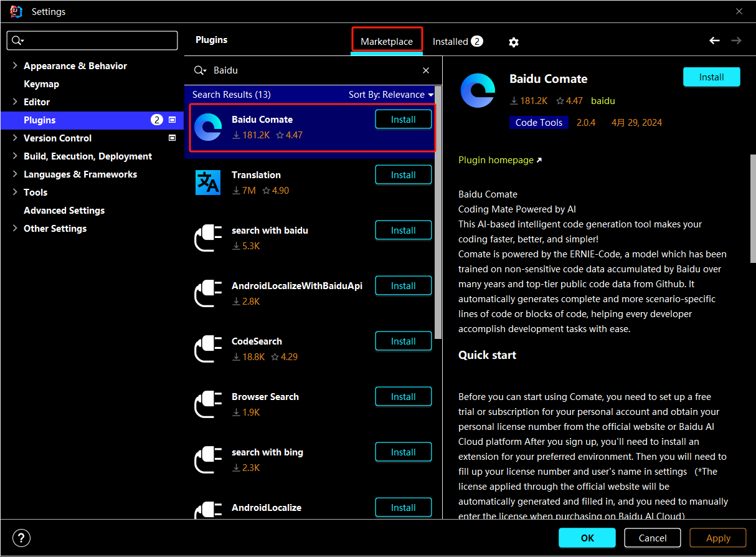
Task: Click the search magnifier in settings search box
Action: click(x=17, y=40)
